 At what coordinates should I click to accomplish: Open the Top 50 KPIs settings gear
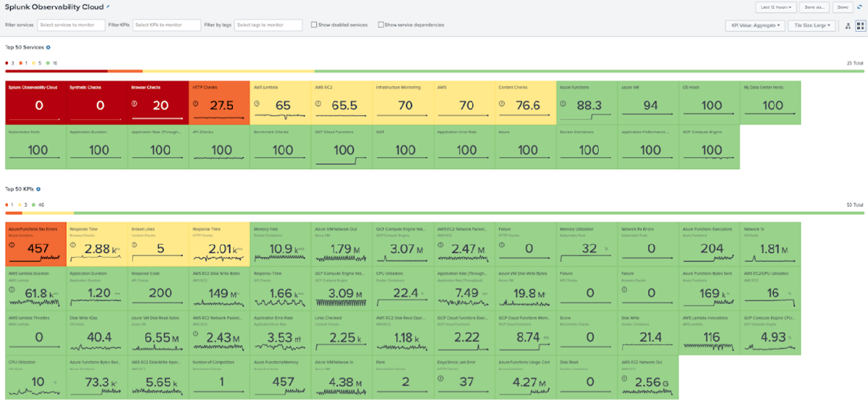[x=38, y=188]
